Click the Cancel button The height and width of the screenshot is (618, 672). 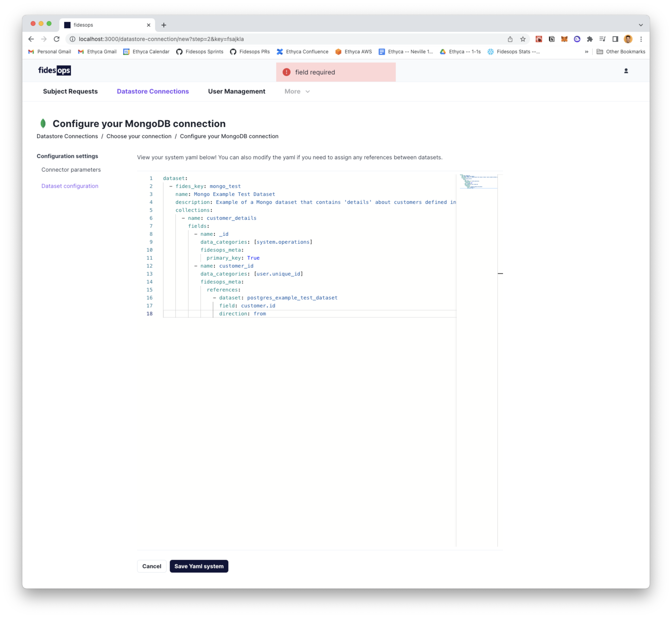(152, 566)
